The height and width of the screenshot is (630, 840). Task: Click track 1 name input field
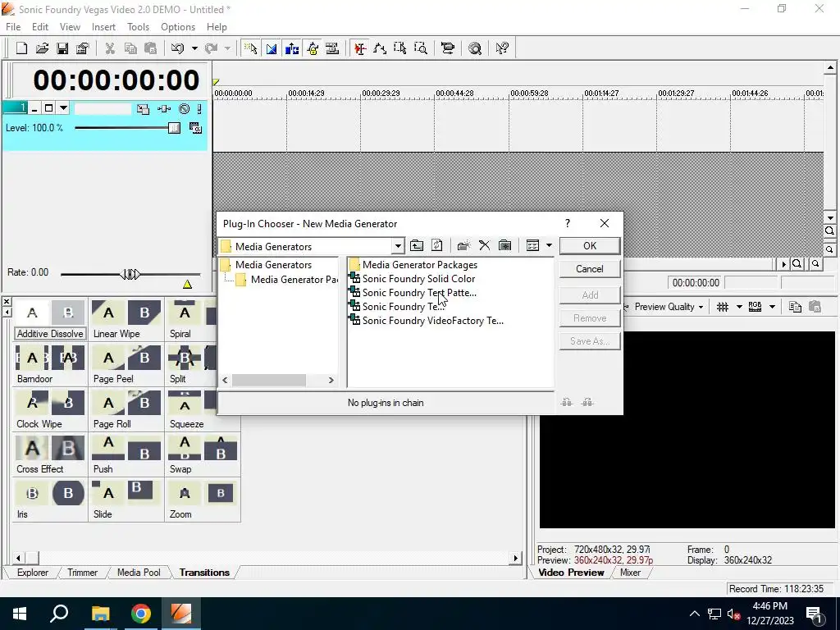[x=103, y=109]
